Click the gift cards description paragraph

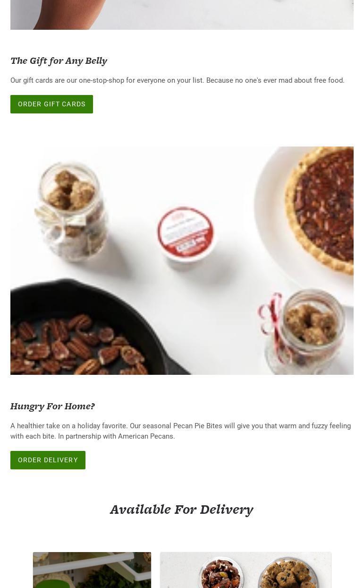178,80
